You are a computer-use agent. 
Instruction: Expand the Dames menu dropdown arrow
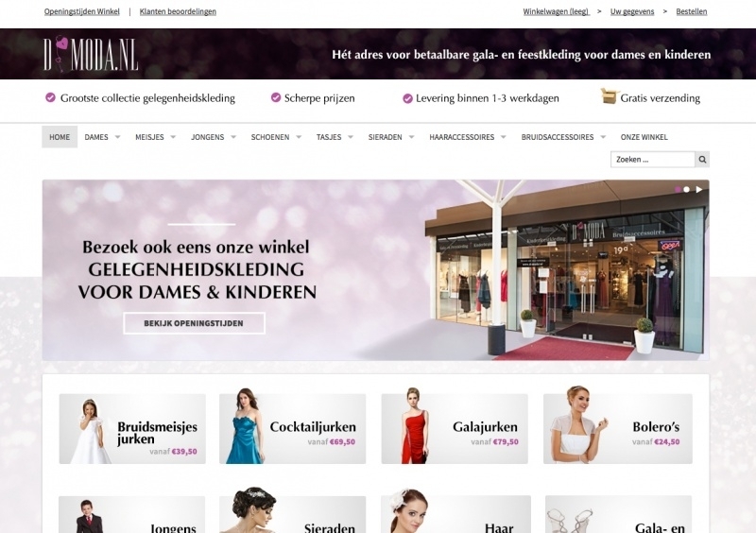tap(117, 137)
